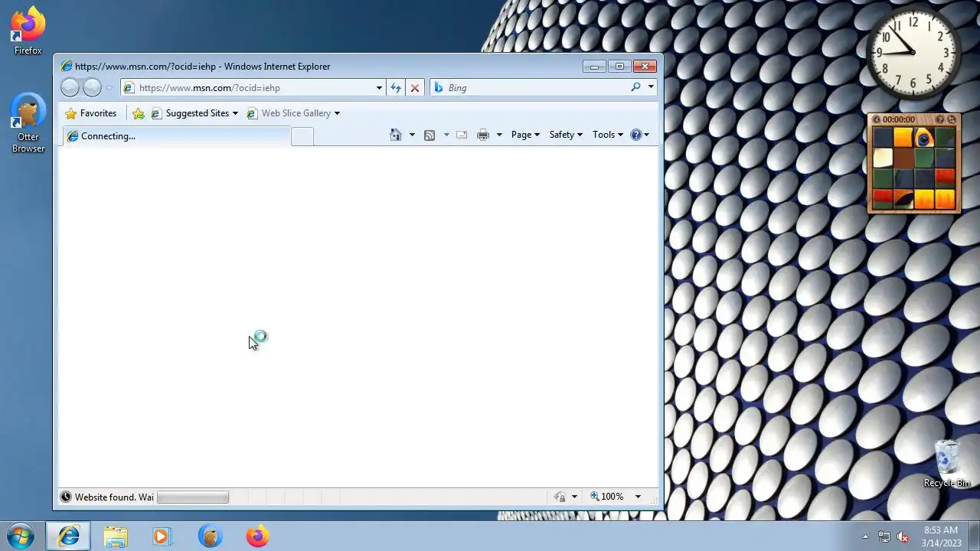Image resolution: width=980 pixels, height=551 pixels.
Task: Expand the security zone dropdown arrow
Action: click(x=574, y=497)
